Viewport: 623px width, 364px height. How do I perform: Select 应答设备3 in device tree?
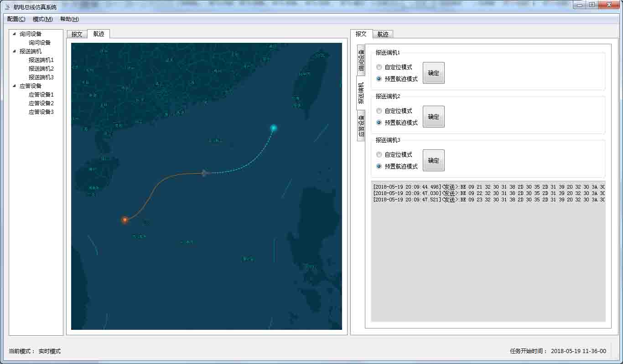click(x=41, y=112)
